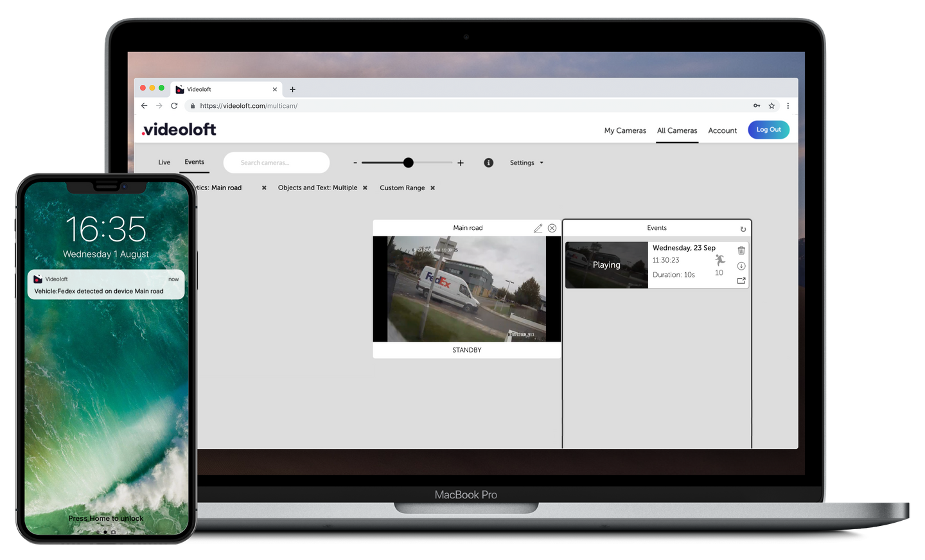The height and width of the screenshot is (560, 925).
Task: Open the info icon next to slider
Action: point(488,162)
